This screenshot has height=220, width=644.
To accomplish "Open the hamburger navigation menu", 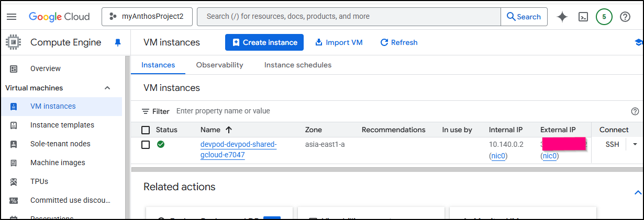I will pyautogui.click(x=11, y=17).
